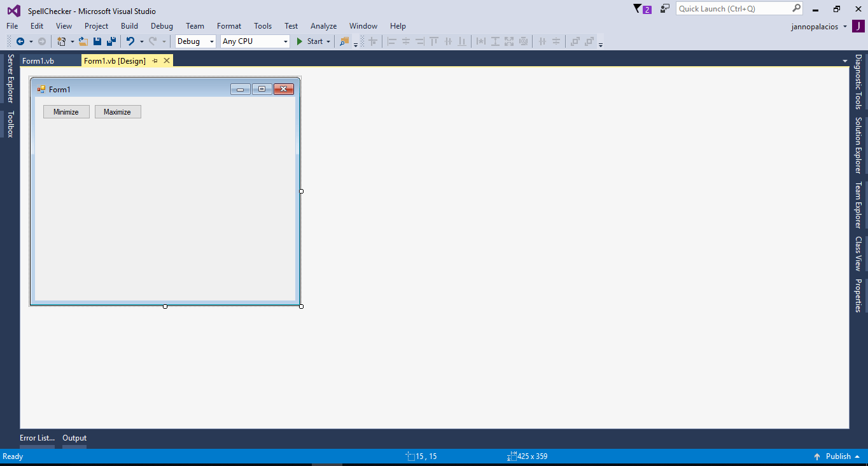Click the Send to Back icon
Viewport: 868px width, 466px height.
point(589,41)
